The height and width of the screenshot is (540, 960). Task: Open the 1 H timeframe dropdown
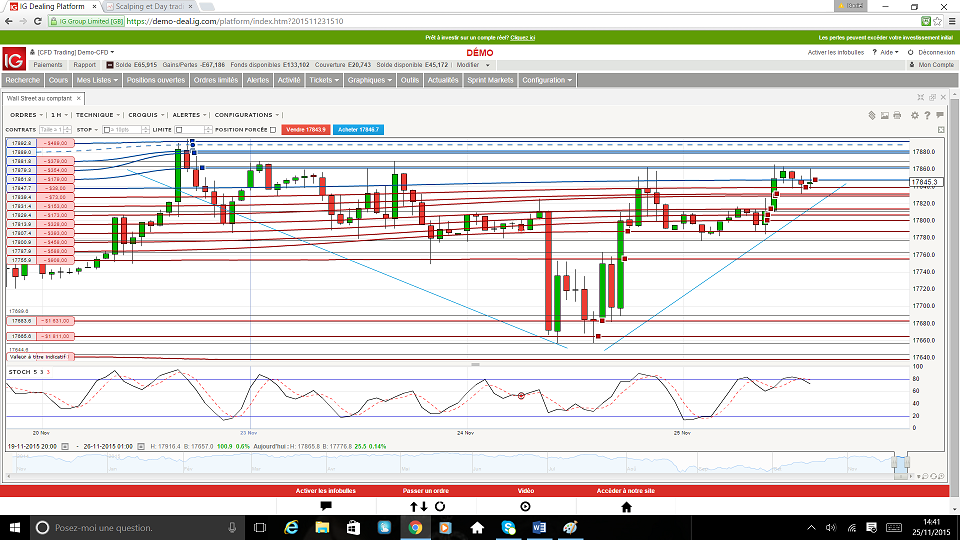click(59, 114)
